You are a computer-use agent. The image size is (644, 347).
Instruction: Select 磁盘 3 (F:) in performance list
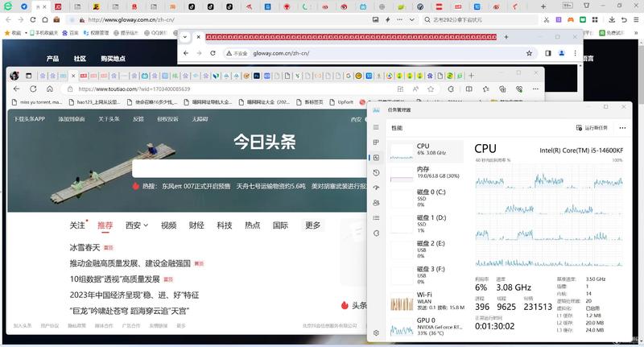(x=426, y=275)
